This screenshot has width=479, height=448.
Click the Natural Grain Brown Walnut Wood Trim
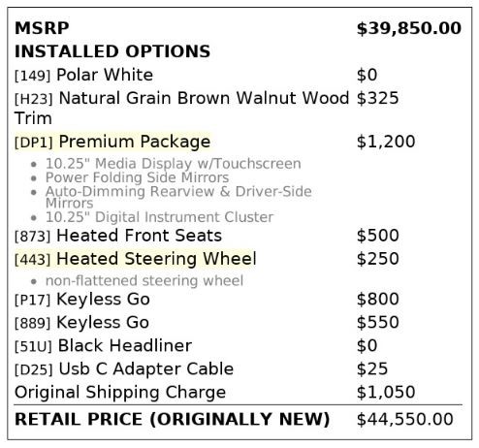coord(181,108)
